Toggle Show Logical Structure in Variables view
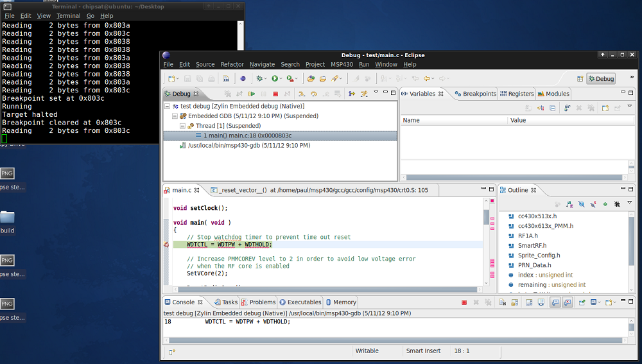 pos(541,108)
